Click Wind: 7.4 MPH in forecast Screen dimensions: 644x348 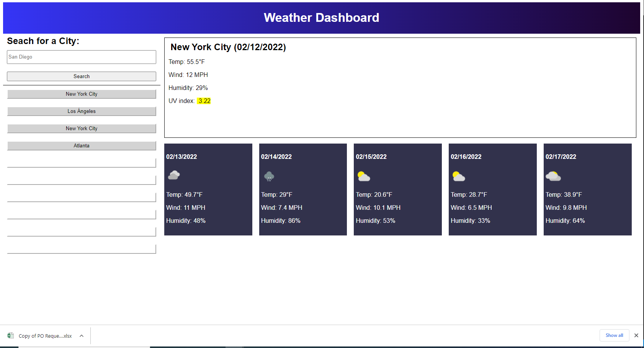click(x=282, y=207)
